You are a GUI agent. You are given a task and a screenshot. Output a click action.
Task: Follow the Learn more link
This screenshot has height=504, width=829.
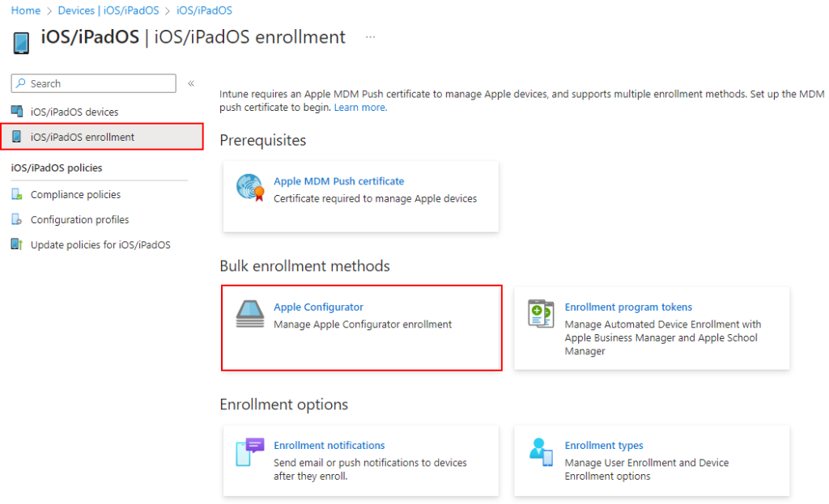[359, 108]
